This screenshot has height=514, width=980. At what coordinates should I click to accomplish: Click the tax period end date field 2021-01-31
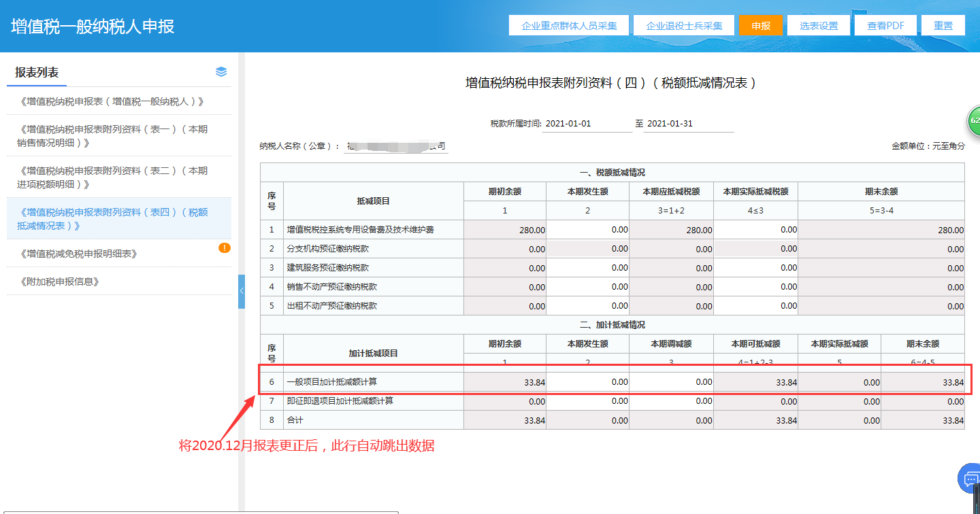tap(687, 124)
